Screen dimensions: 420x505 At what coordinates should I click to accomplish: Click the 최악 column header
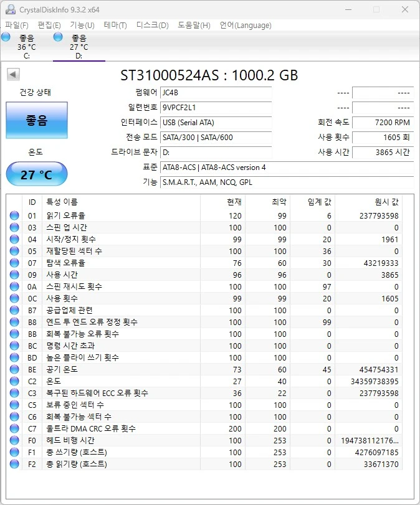tap(267, 202)
